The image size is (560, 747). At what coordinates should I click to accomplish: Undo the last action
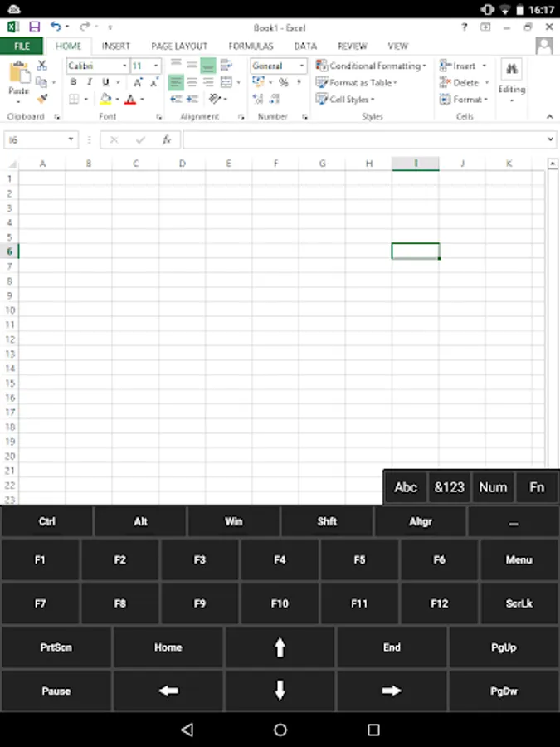pos(56,27)
